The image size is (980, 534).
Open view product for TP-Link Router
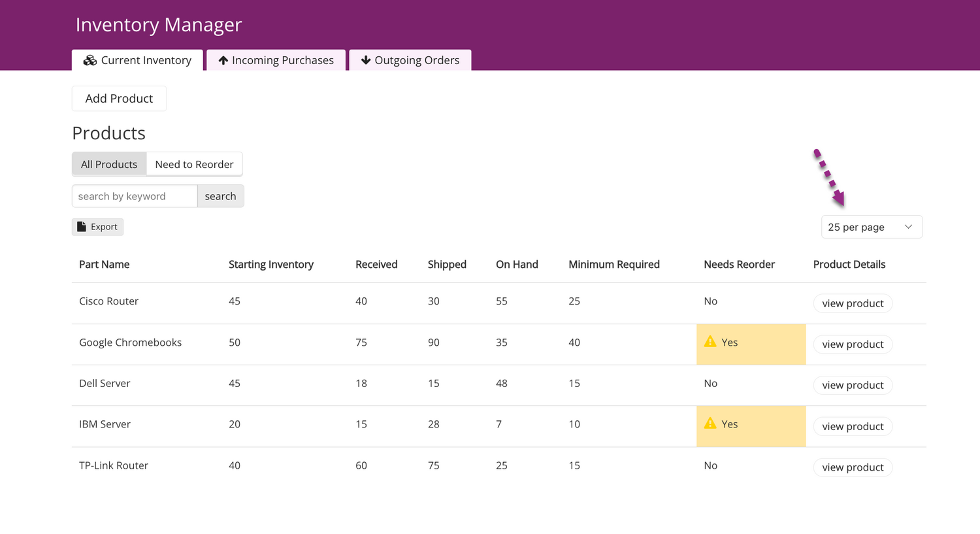tap(853, 467)
